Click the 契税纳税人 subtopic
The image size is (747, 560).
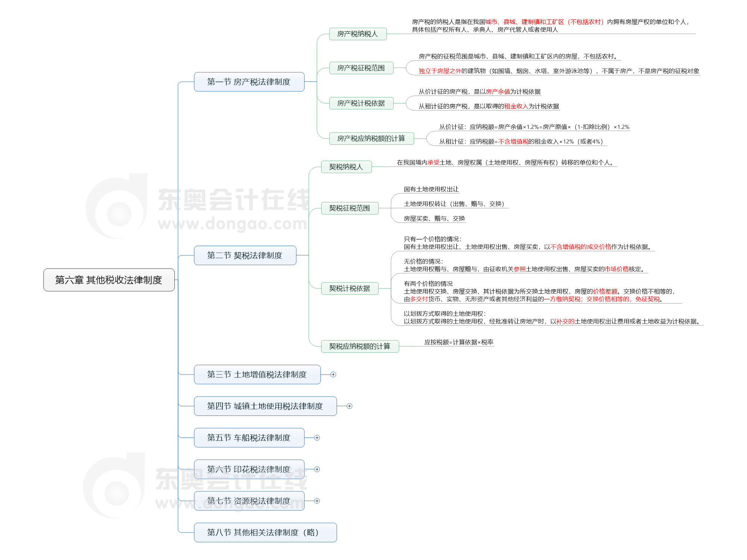point(346,167)
